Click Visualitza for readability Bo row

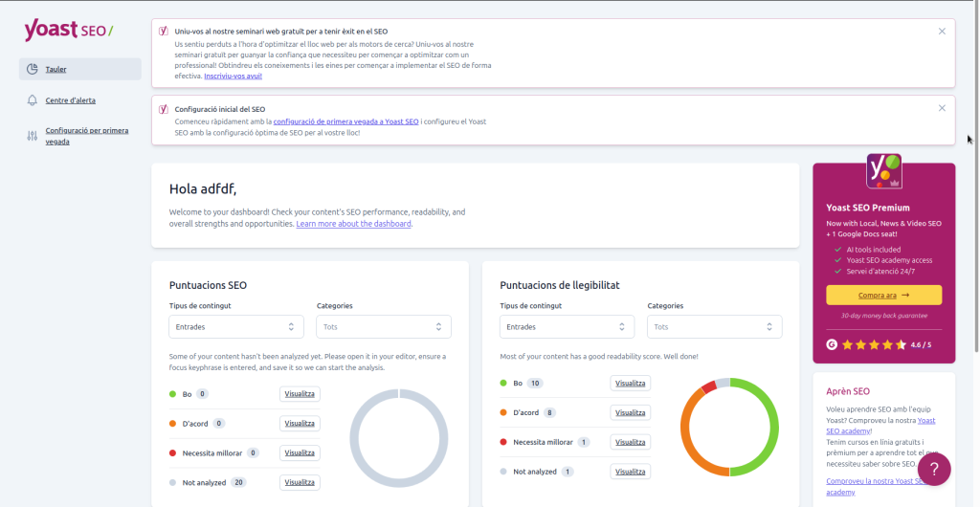630,384
